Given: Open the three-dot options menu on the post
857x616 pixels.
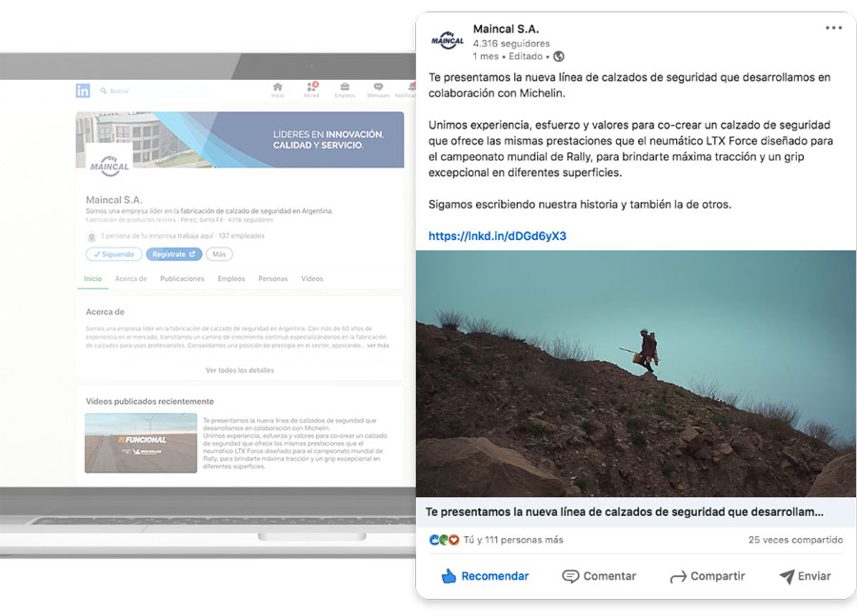Looking at the screenshot, I should pyautogui.click(x=833, y=28).
